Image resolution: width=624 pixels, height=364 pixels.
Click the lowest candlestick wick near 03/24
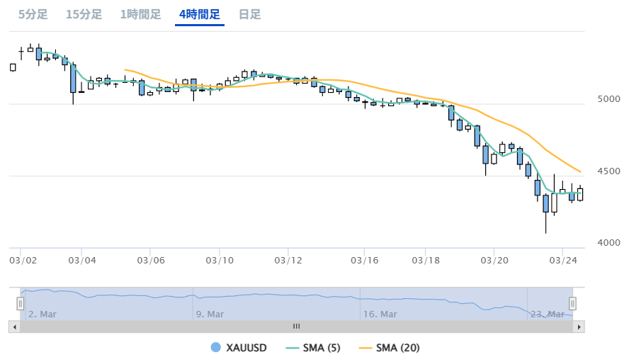click(x=545, y=225)
